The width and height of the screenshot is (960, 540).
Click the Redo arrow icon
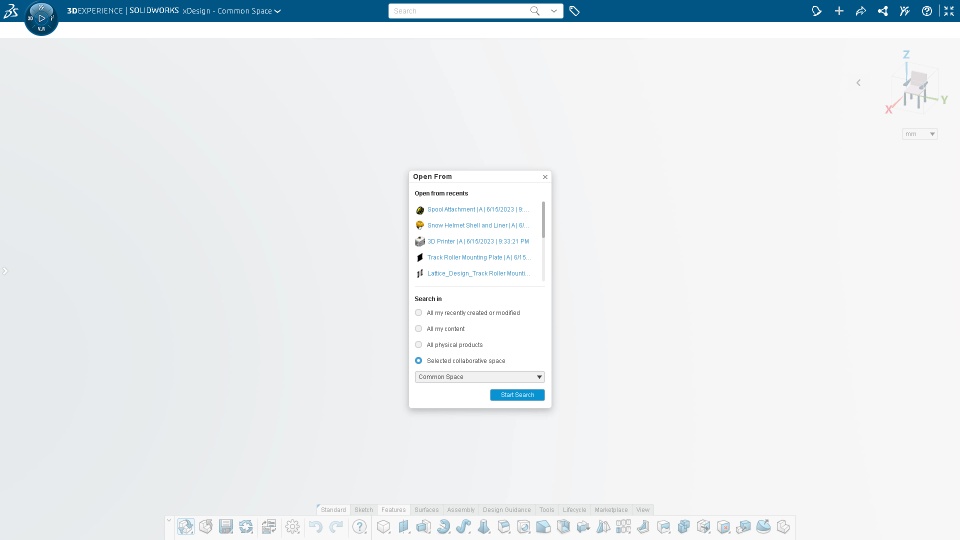pyautogui.click(x=336, y=527)
